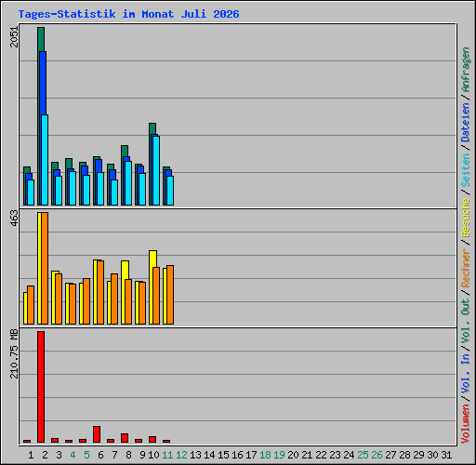Select the day 10 label on the axis
Screen dimensions: 476x465
click(153, 455)
